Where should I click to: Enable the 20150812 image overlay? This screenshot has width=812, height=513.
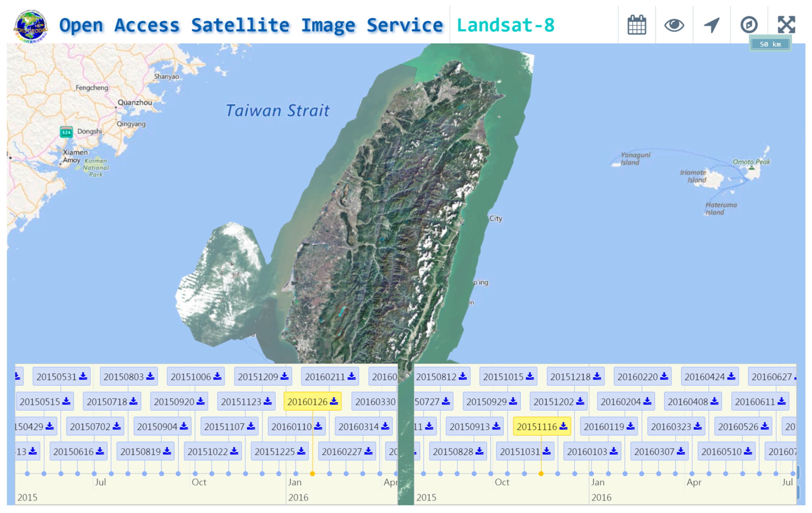(x=441, y=376)
